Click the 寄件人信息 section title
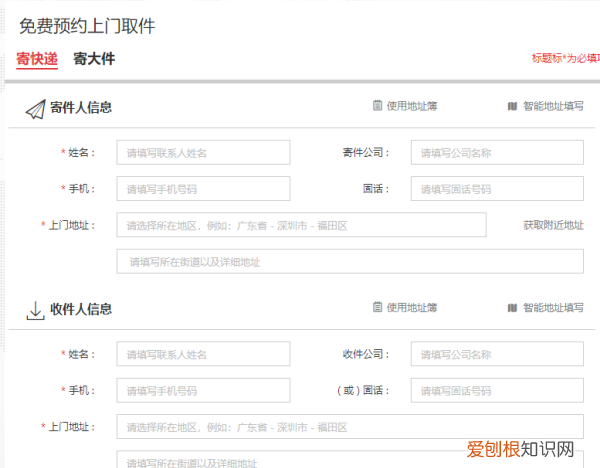The height and width of the screenshot is (468, 600). coord(81,108)
